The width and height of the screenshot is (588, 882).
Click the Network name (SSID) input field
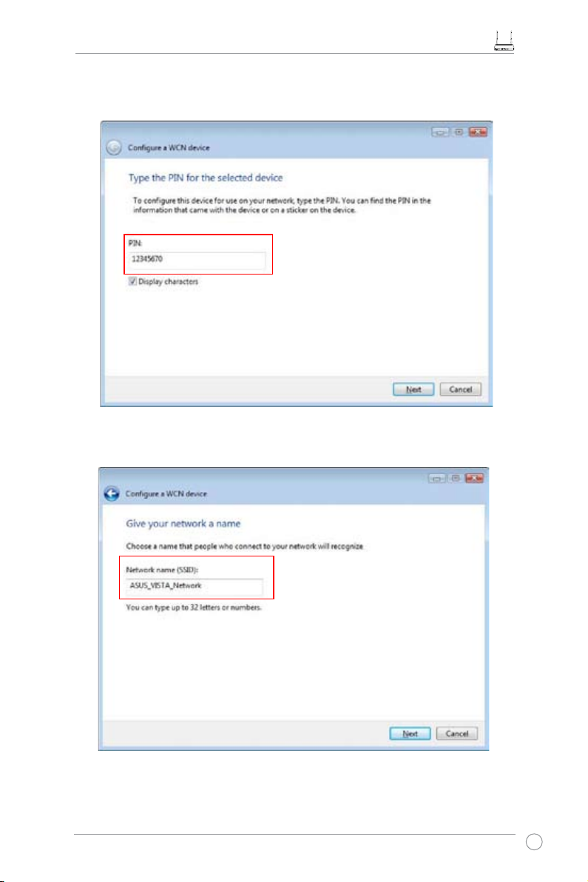point(194,586)
